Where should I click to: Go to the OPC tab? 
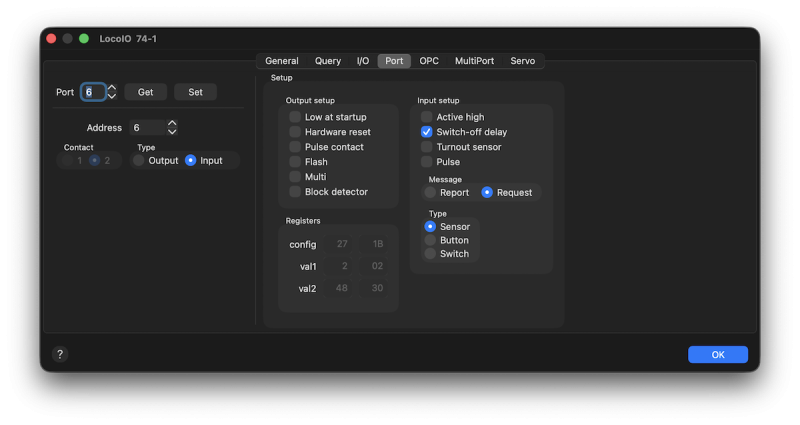point(429,61)
